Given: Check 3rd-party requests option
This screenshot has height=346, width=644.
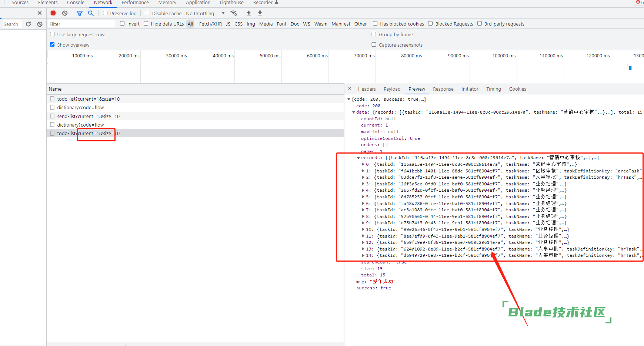Looking at the screenshot, I should click(x=480, y=23).
